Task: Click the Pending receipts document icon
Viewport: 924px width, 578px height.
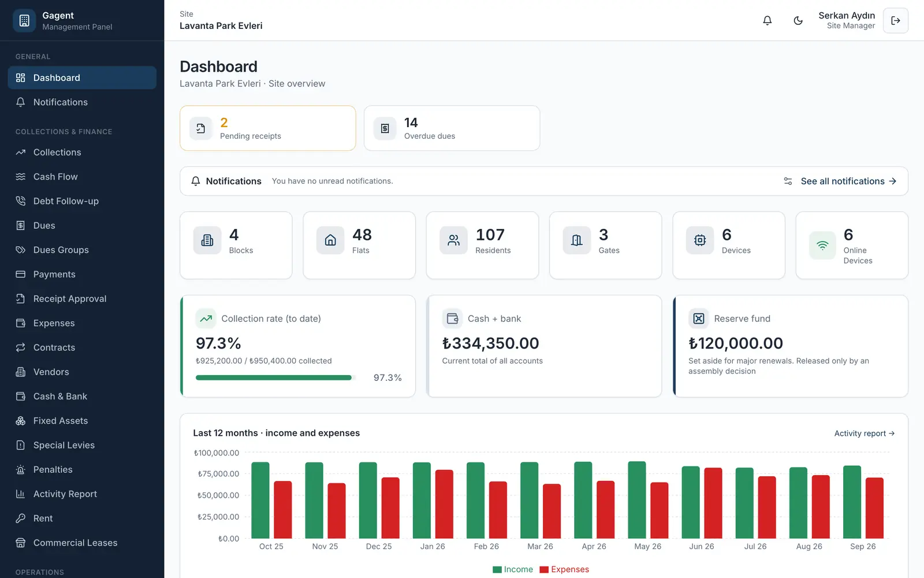Action: (x=200, y=128)
